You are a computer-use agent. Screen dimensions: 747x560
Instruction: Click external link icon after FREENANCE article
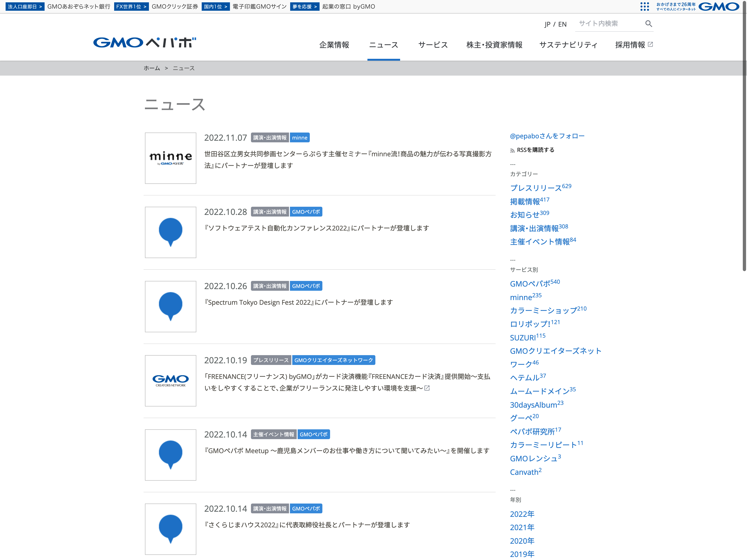[427, 388]
